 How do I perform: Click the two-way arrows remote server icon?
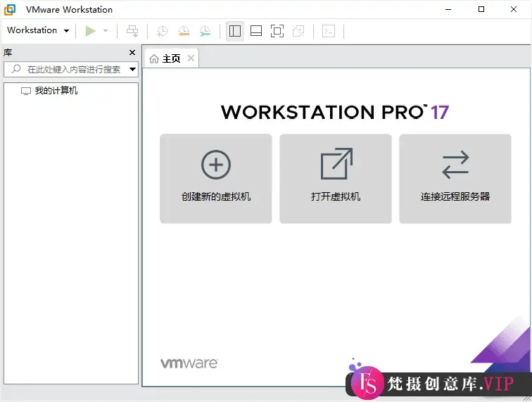456,165
